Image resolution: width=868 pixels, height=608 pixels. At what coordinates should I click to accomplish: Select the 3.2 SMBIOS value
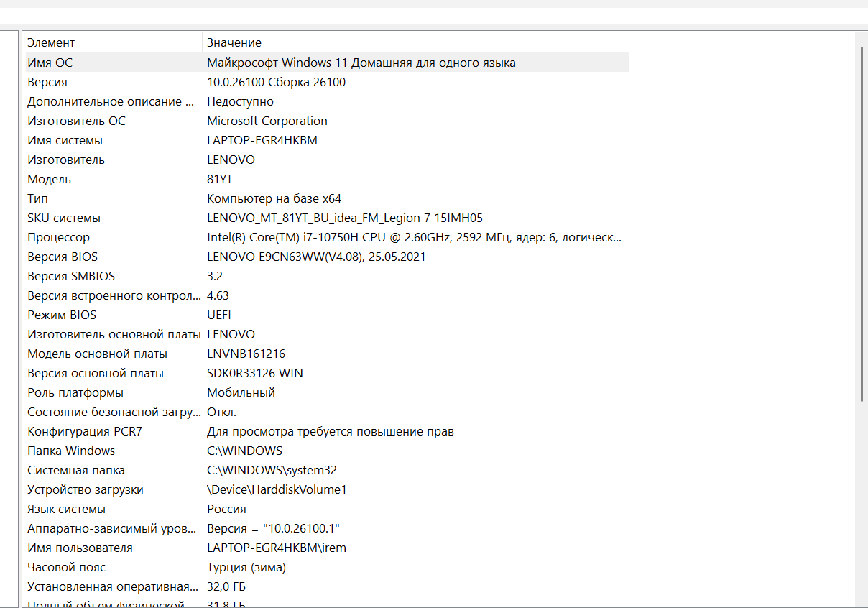click(215, 276)
